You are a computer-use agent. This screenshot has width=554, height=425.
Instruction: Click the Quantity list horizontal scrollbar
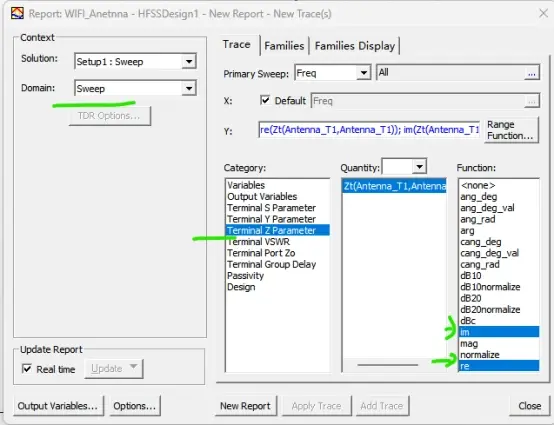click(x=388, y=365)
